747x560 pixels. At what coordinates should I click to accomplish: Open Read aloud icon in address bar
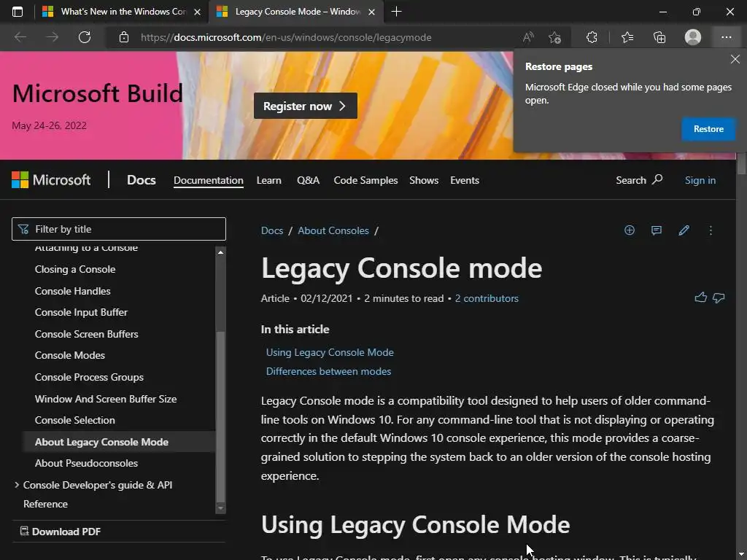pyautogui.click(x=528, y=37)
